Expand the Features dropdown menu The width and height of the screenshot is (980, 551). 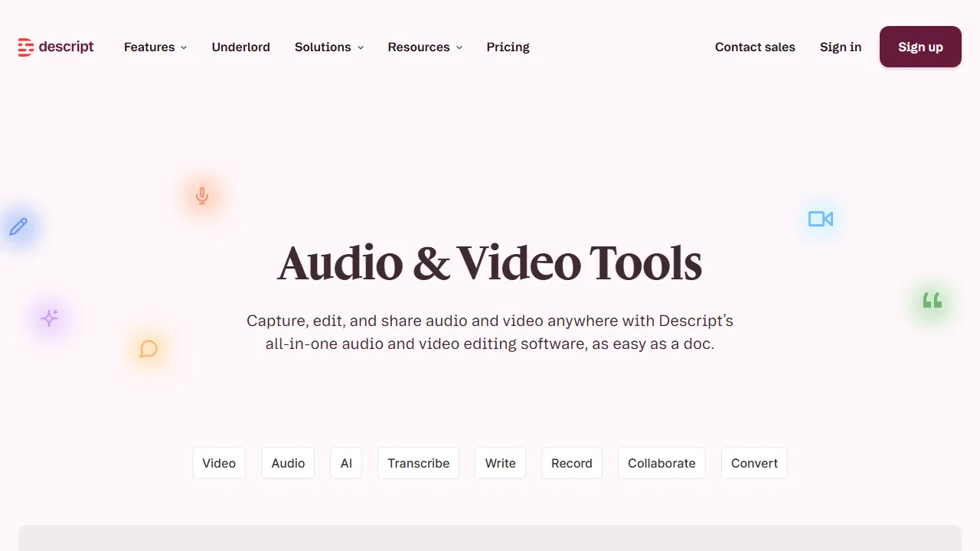pos(155,47)
